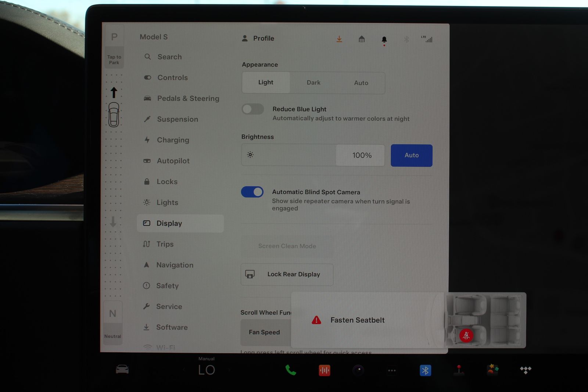Show all apps with three-dots icon
588x392 pixels.
pyautogui.click(x=392, y=370)
